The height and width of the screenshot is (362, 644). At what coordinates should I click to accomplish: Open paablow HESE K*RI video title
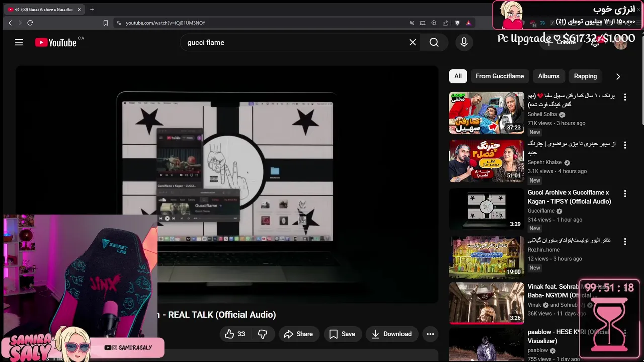[569, 336]
